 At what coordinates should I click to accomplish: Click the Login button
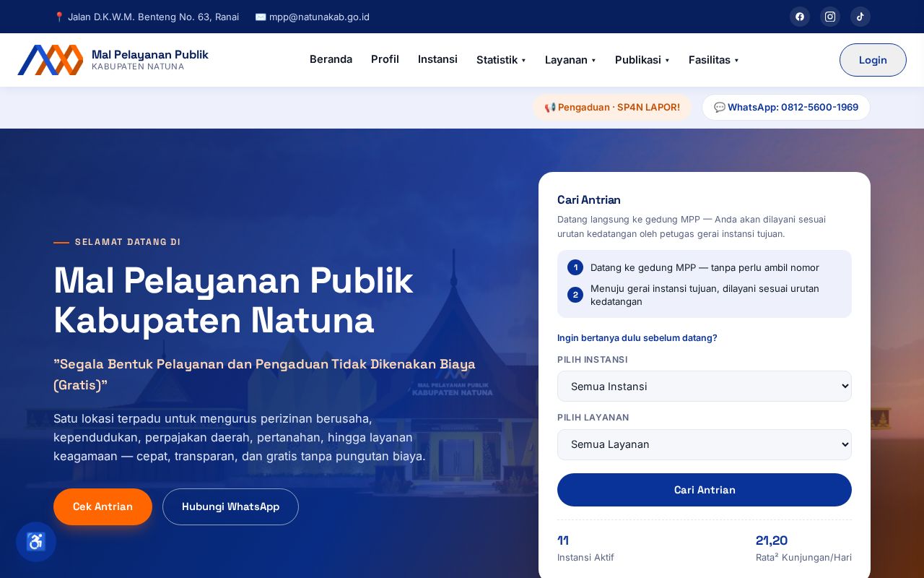[873, 60]
